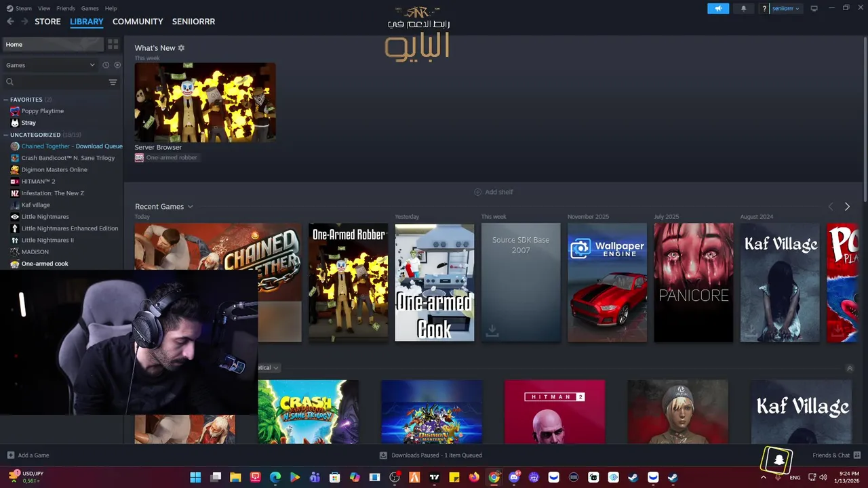Select Little Nightmares II in the list
Image resolution: width=868 pixels, height=488 pixels.
point(47,240)
